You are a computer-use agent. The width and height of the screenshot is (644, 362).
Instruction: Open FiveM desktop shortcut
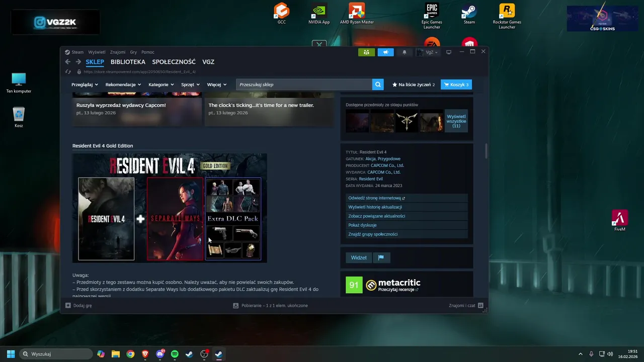pyautogui.click(x=620, y=220)
